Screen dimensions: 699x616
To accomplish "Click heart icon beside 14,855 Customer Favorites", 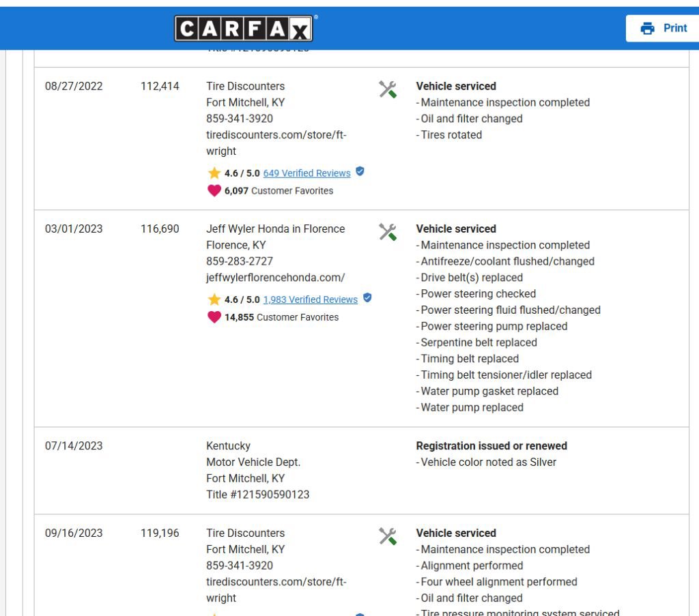I will click(x=214, y=317).
